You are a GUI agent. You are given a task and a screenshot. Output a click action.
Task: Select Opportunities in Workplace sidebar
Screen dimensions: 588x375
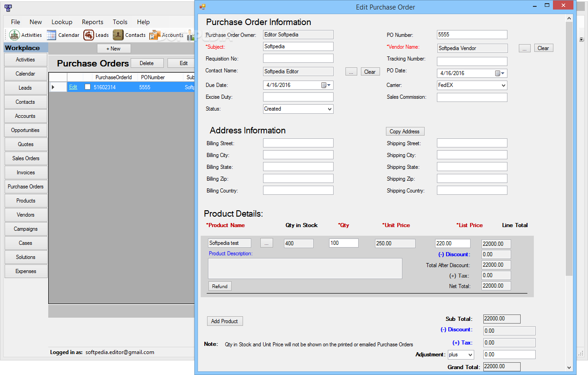click(x=25, y=130)
